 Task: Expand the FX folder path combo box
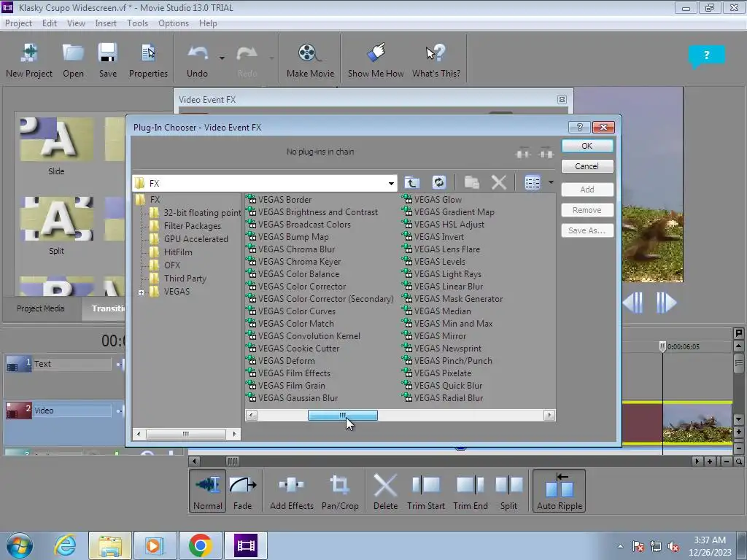pos(391,183)
